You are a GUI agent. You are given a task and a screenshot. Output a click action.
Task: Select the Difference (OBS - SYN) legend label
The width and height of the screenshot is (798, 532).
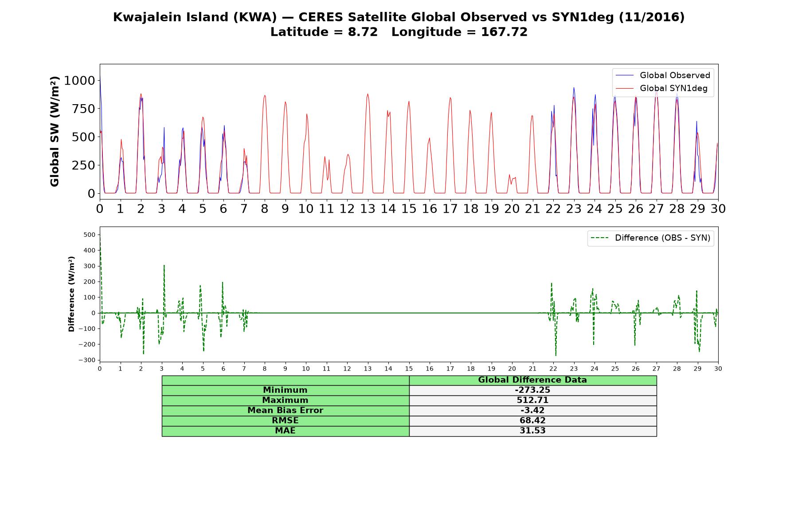[662, 238]
